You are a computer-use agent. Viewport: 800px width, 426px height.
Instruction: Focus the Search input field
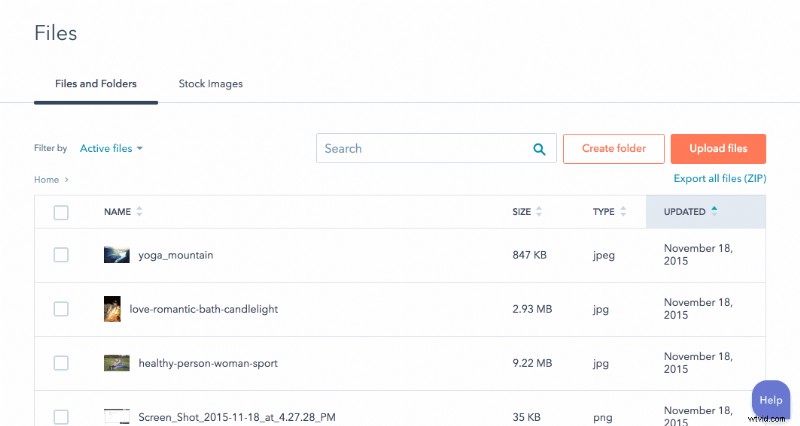420,149
